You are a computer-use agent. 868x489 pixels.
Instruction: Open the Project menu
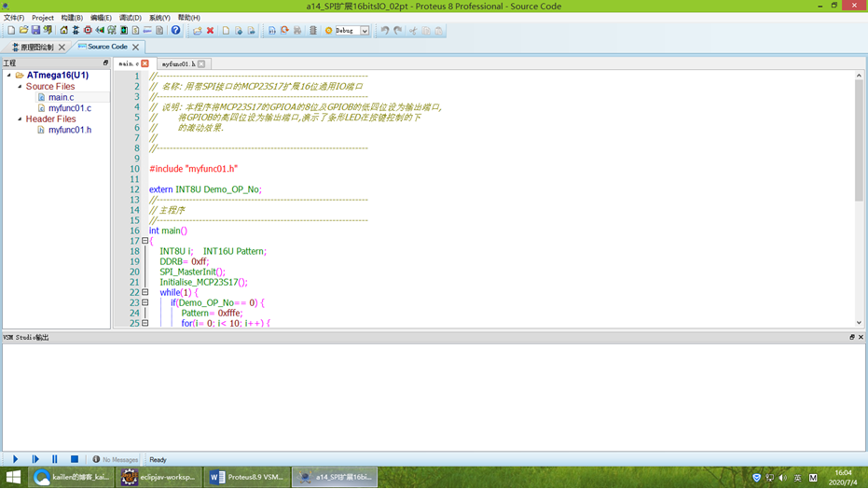click(43, 18)
